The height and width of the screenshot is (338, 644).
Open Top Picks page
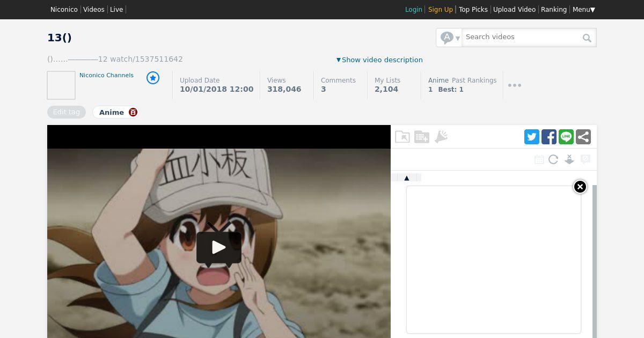[x=473, y=10]
